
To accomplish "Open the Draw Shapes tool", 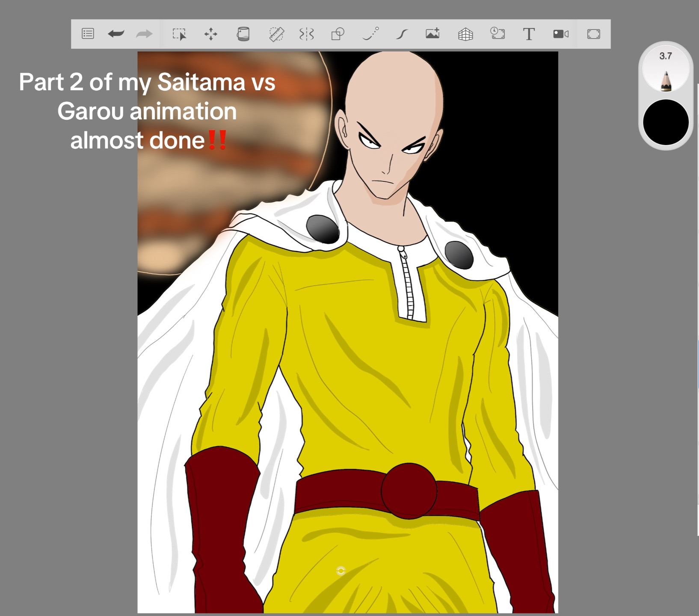I will [338, 34].
